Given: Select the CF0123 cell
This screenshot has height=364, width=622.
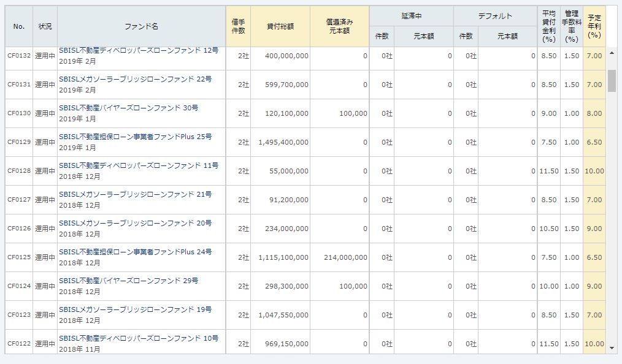Looking at the screenshot, I should point(19,315).
